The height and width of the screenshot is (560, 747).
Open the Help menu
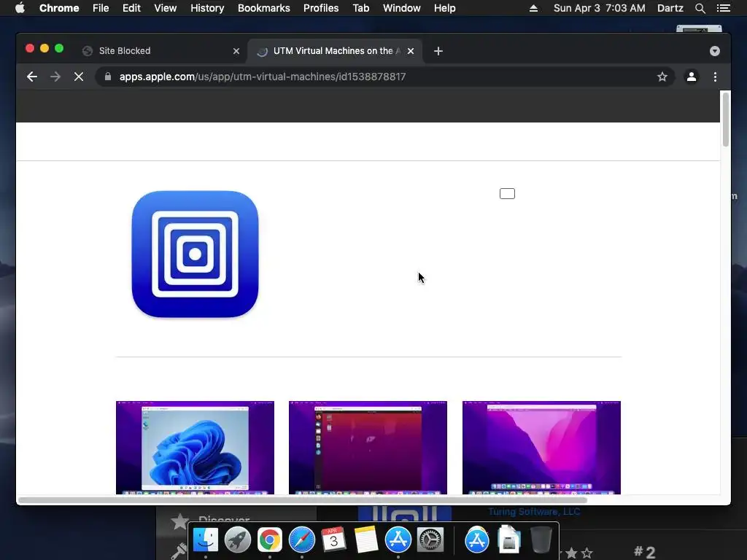(444, 8)
